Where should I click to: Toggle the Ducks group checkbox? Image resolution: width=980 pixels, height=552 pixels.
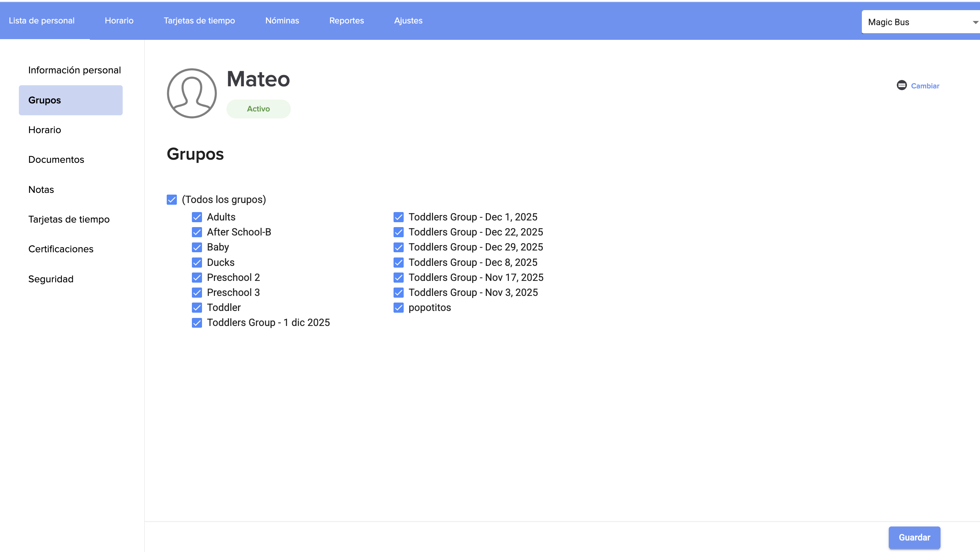(197, 262)
